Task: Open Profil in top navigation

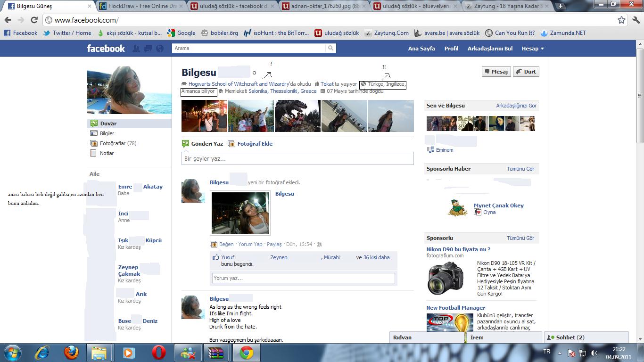Action: (451, 49)
